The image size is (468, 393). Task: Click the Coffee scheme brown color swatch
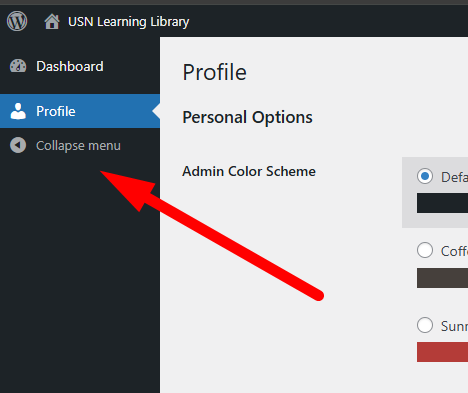click(442, 278)
